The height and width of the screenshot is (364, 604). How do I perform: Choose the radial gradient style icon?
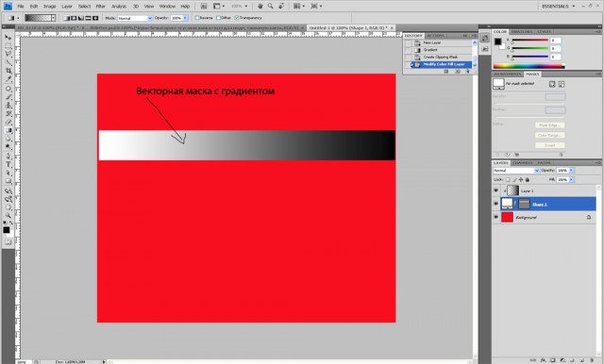tap(74, 18)
